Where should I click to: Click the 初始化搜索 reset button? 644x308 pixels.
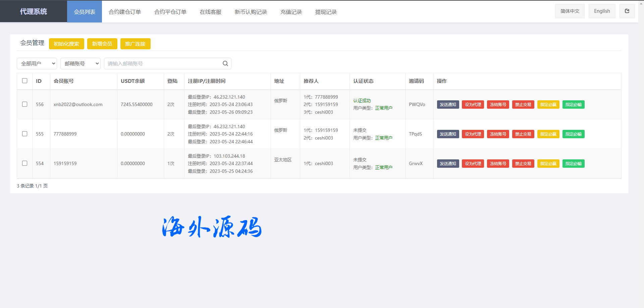(x=66, y=44)
